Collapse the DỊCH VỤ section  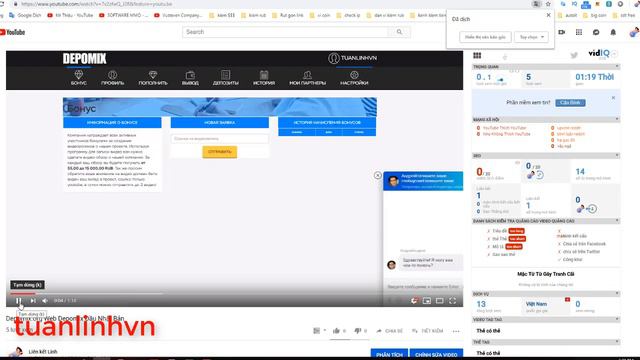point(617,293)
